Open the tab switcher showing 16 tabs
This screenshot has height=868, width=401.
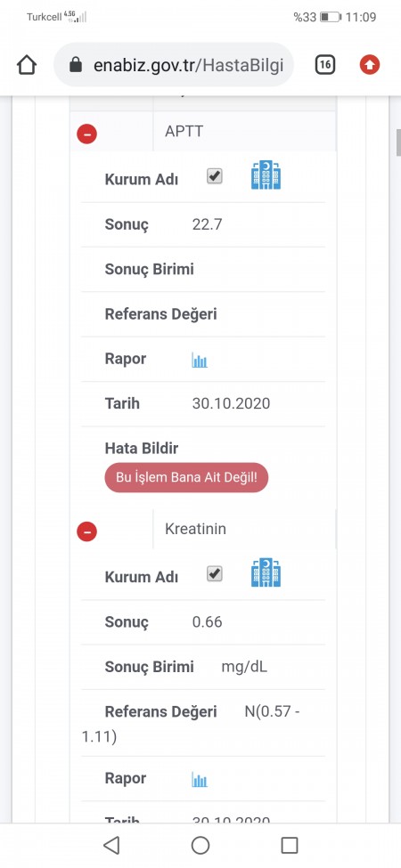point(325,65)
